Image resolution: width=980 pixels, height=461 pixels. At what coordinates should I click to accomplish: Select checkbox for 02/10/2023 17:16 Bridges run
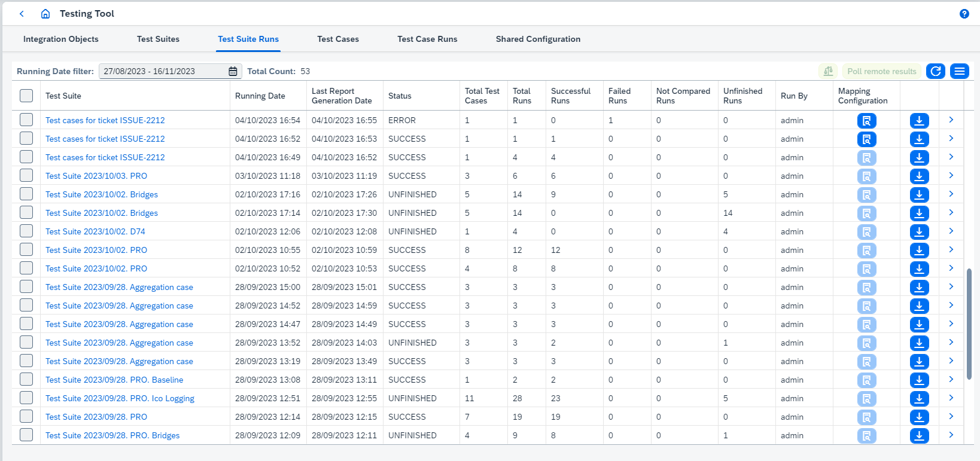coord(26,194)
